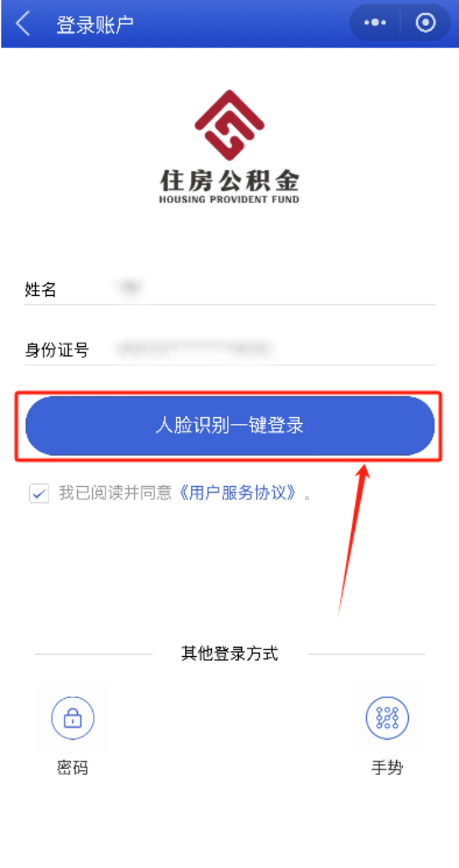Click the red housing fund logo
Screen dimensions: 459x868
tap(229, 126)
